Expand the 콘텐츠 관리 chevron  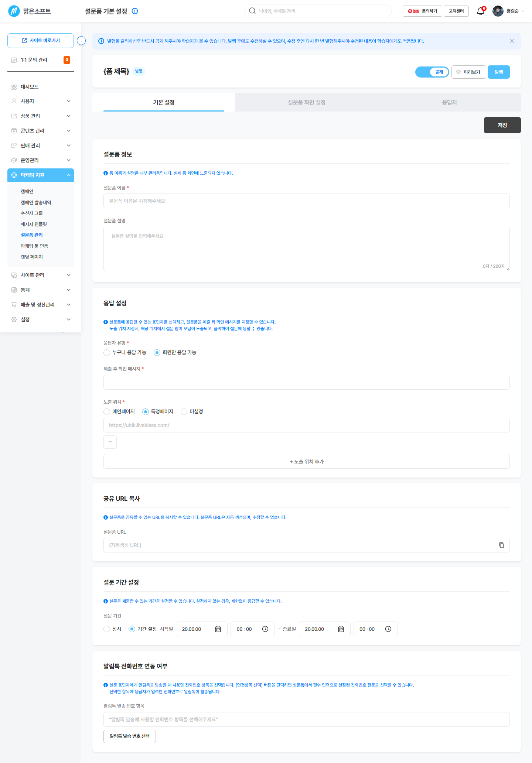pyautogui.click(x=69, y=131)
